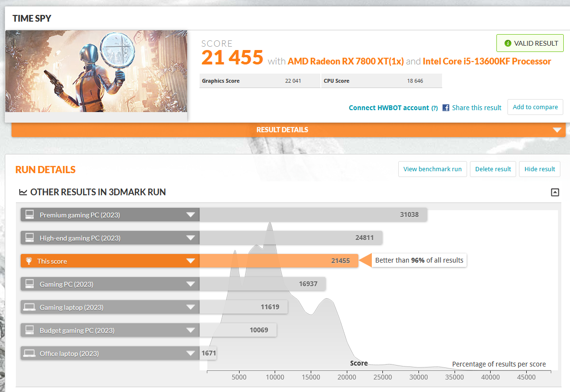The height and width of the screenshot is (392, 570).
Task: Click Hide result button
Action: (x=540, y=169)
